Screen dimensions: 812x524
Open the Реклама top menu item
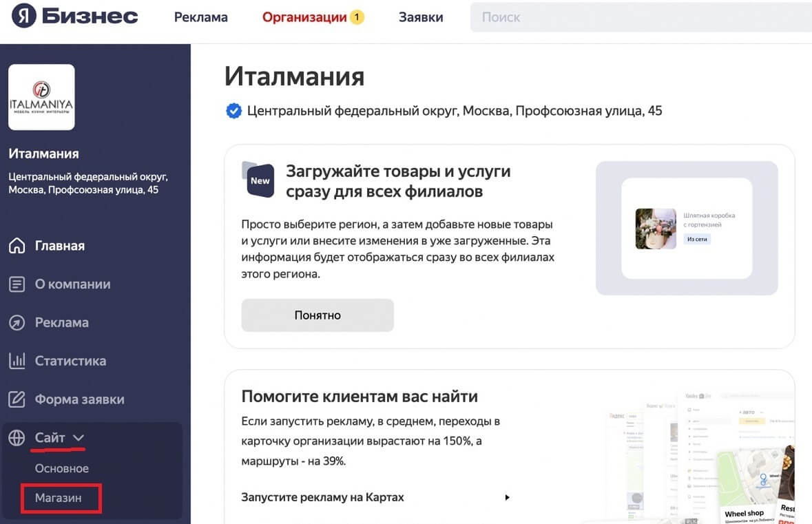tap(200, 17)
